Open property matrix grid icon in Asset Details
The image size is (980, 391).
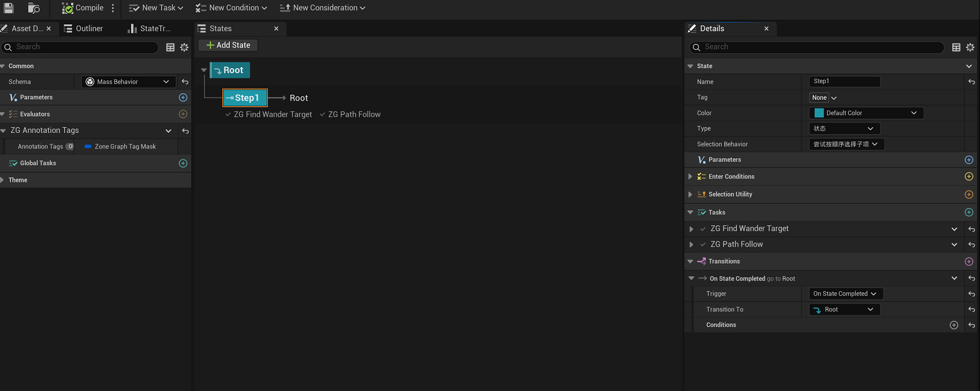pos(170,47)
